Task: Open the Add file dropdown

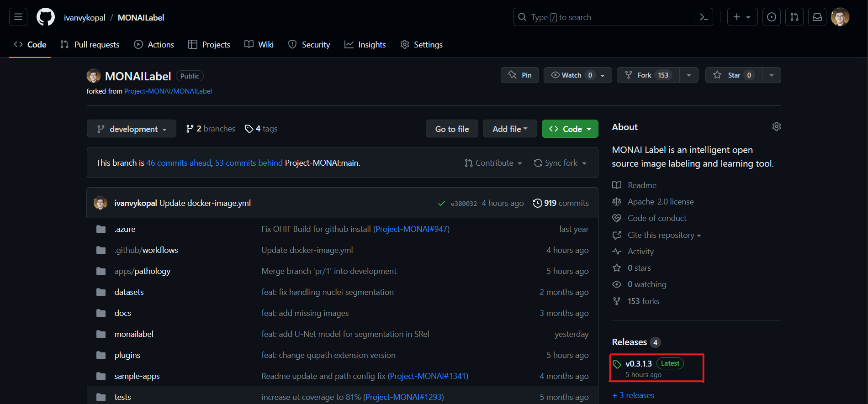Action: (510, 129)
